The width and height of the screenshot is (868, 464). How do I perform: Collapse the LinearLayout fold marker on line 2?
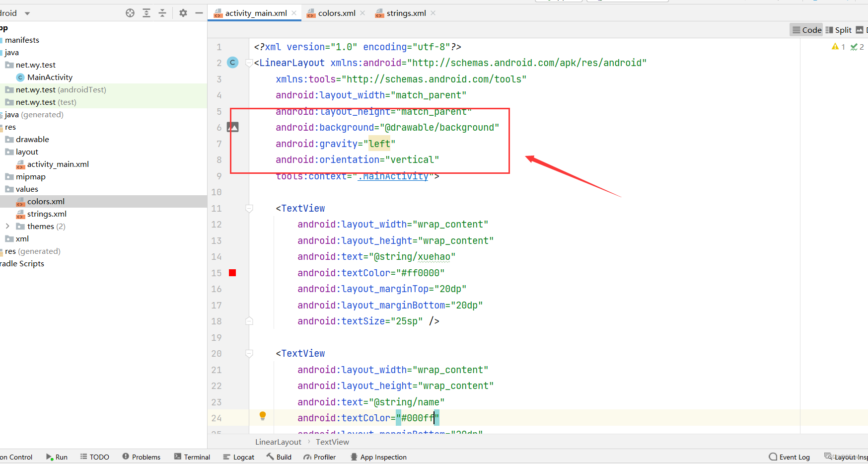pyautogui.click(x=249, y=63)
